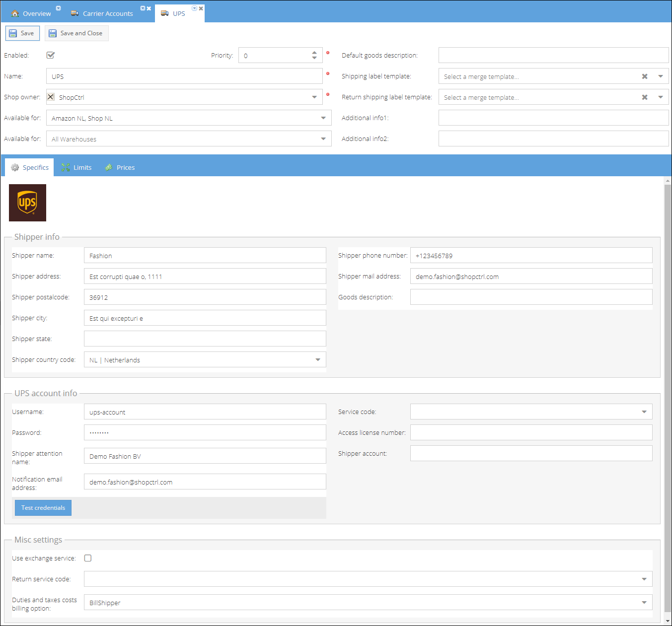Click the vertical scrollbar thumb
Screen dimensions: 672x626
[x=668, y=398]
